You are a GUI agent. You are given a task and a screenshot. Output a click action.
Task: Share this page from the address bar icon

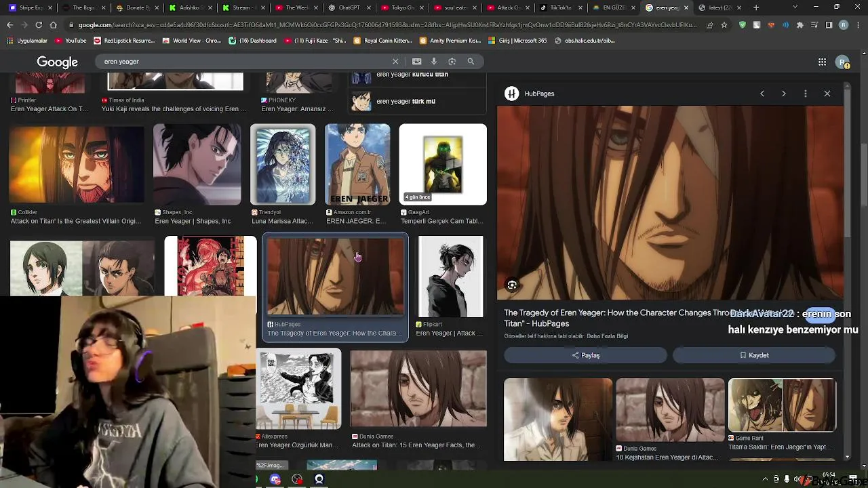pyautogui.click(x=709, y=25)
